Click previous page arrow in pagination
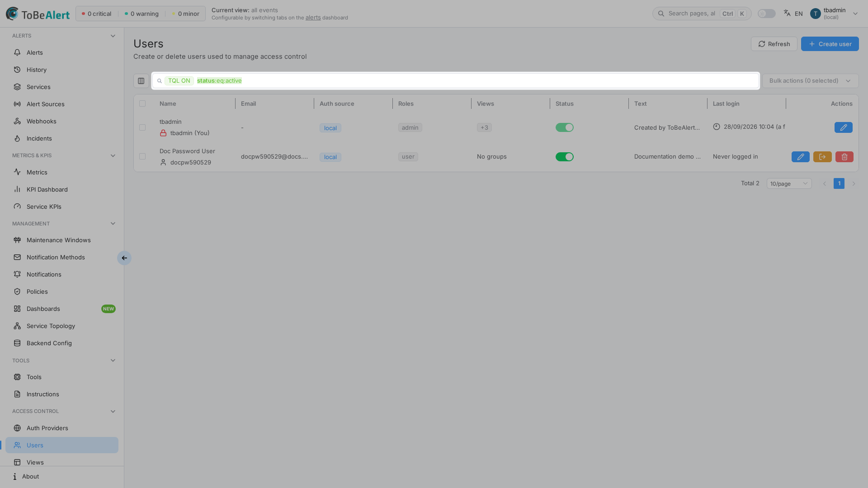This screenshot has width=868, height=488. tap(824, 183)
